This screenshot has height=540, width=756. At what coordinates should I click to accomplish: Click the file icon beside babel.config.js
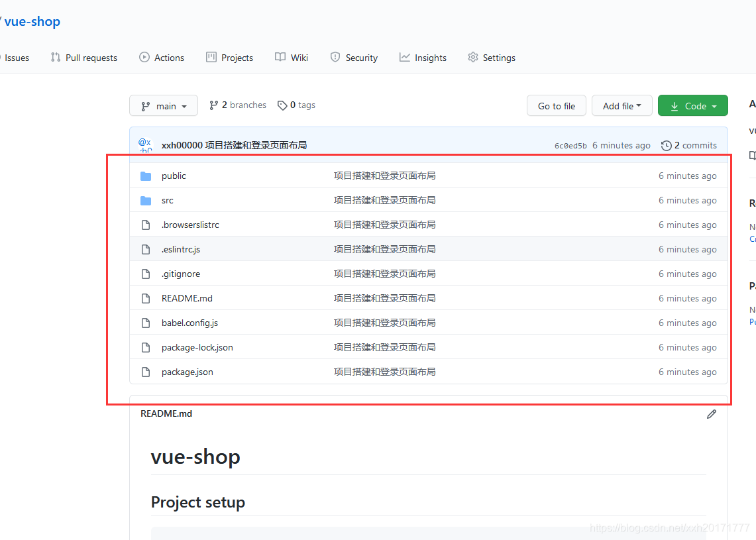(146, 323)
